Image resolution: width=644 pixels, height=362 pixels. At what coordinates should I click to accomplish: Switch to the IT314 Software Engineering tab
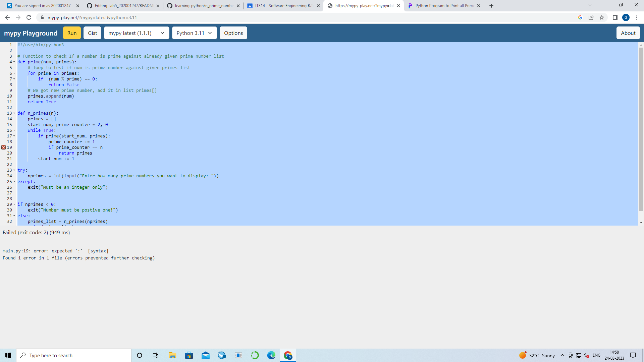(x=283, y=5)
